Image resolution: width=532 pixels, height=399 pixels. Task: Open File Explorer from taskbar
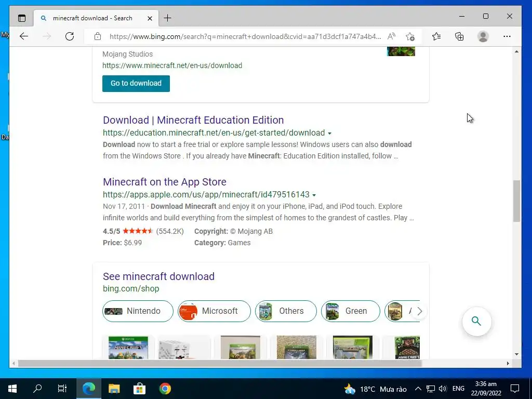point(114,389)
